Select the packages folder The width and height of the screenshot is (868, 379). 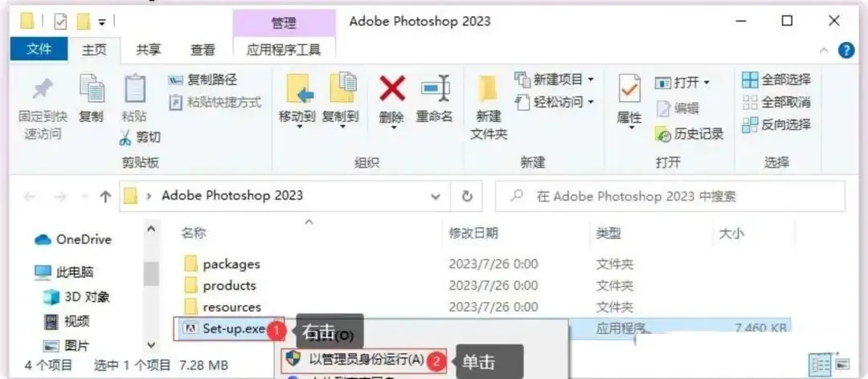tap(231, 264)
